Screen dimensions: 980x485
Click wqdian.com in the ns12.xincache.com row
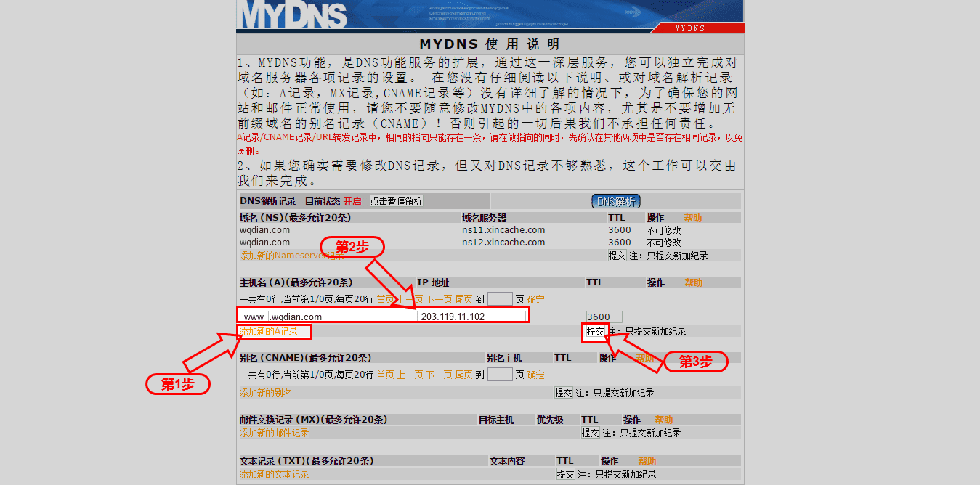(x=264, y=242)
